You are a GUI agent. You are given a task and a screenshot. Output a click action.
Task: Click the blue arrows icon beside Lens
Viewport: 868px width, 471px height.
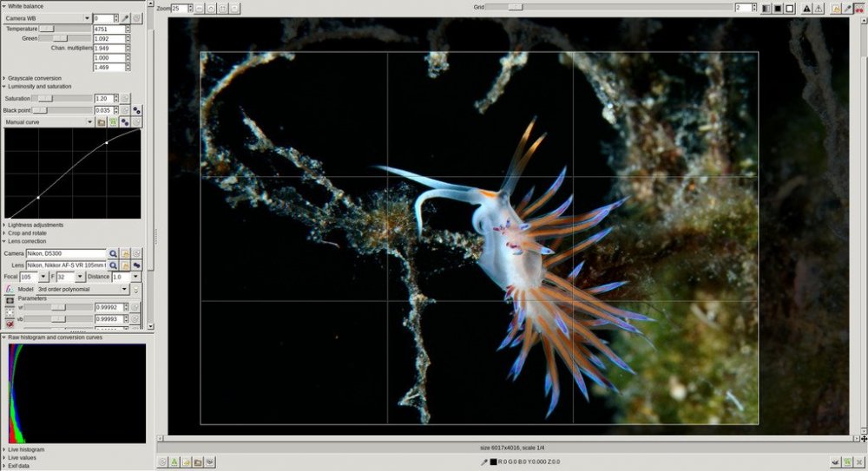(x=137, y=265)
